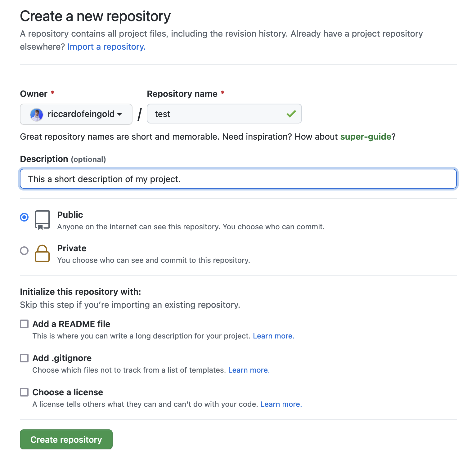Open Learn more link for README
This screenshot has width=476, height=466.
[x=273, y=336]
